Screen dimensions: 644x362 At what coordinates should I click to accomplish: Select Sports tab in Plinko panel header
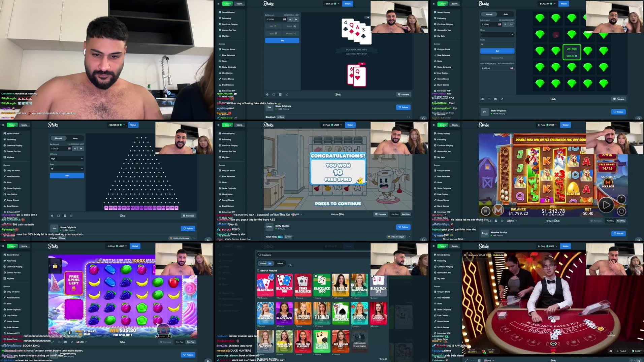coord(24,125)
